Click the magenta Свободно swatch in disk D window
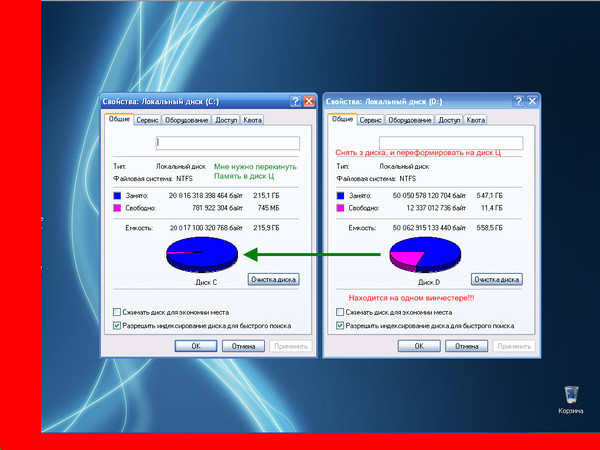 point(340,208)
